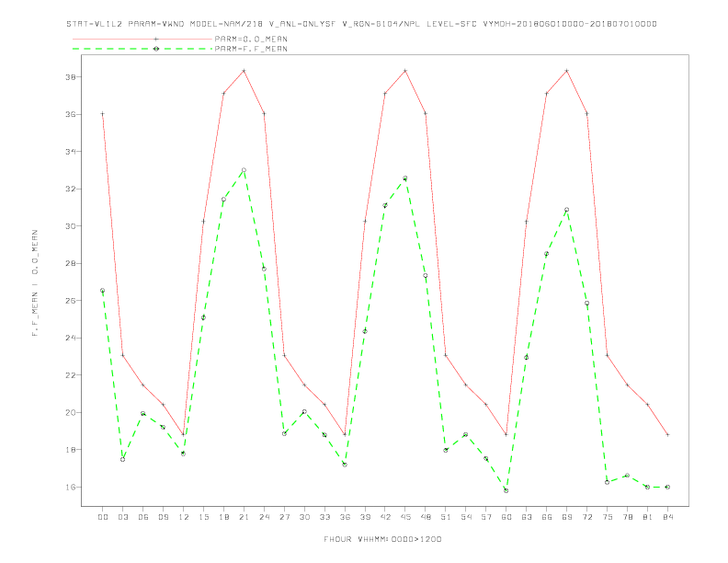
Task: Click the green F.F_MEAN circle marker at hour 84
Action: [667, 487]
